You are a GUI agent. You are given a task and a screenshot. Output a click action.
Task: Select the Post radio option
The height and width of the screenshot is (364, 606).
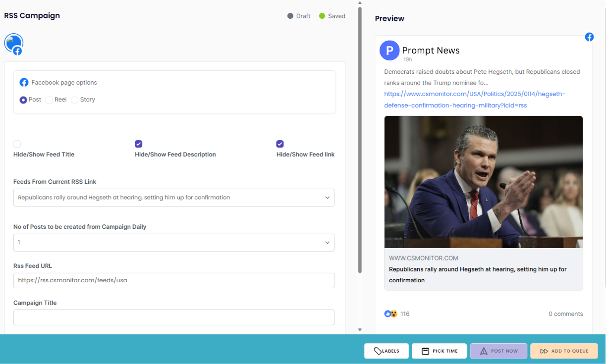coord(23,100)
